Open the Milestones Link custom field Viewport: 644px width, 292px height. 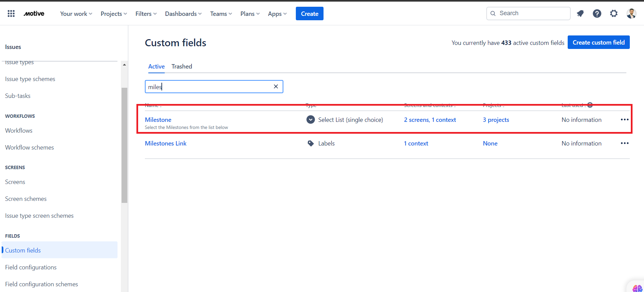click(x=165, y=143)
